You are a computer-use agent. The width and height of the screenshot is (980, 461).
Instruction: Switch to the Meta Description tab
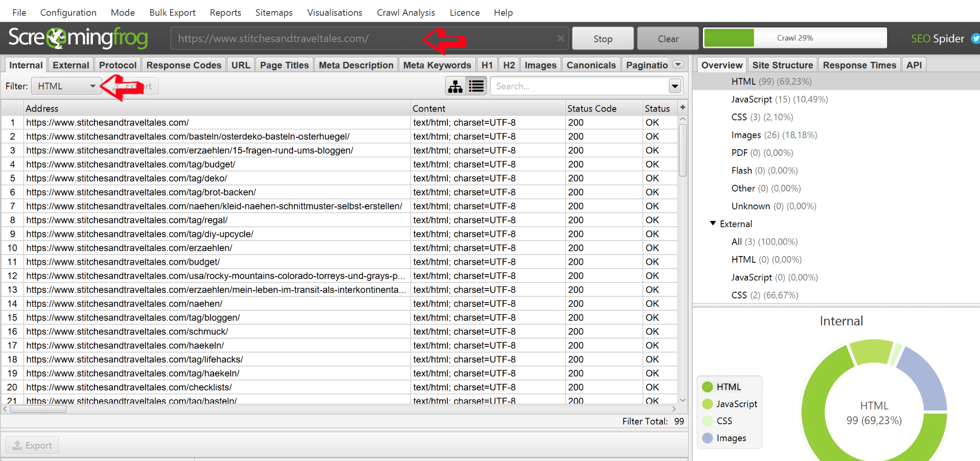click(356, 65)
